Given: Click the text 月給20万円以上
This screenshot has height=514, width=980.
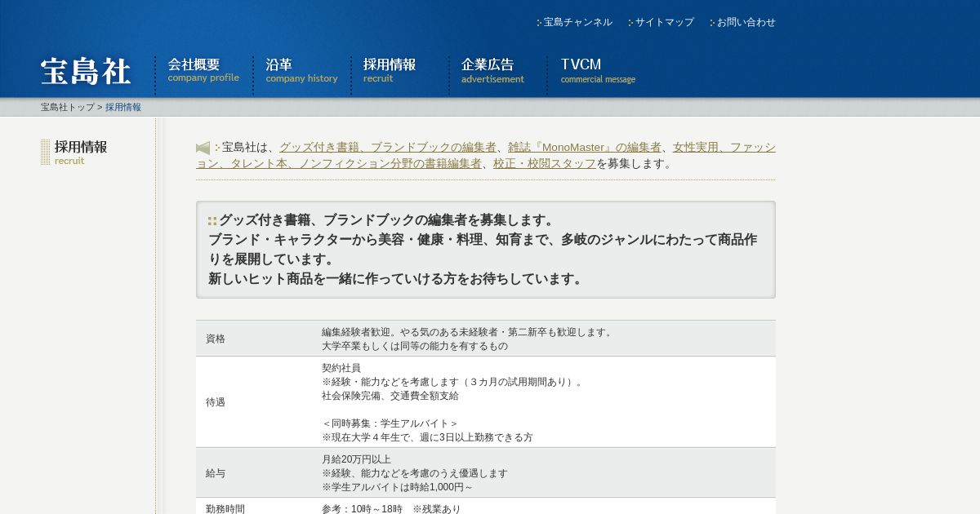Looking at the screenshot, I should tap(356, 459).
